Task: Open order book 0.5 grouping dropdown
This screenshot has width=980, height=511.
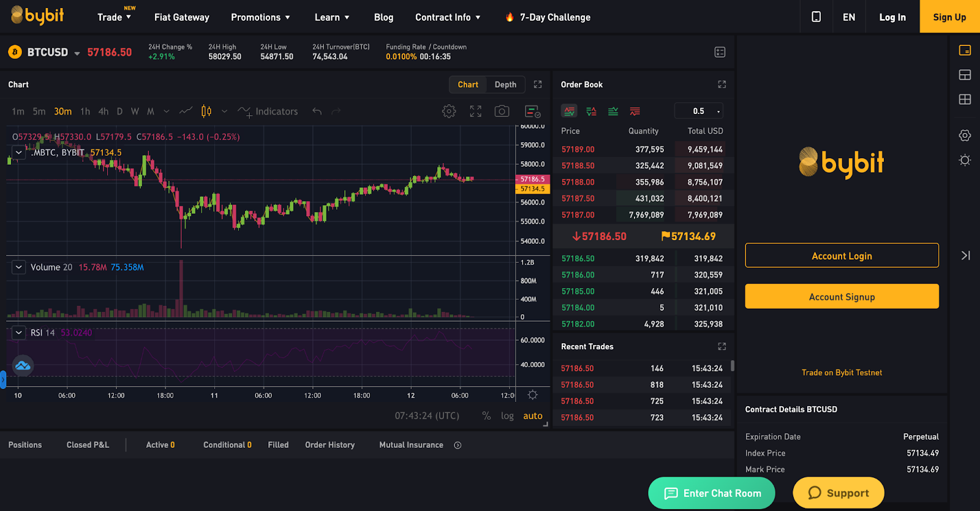Action: [x=699, y=111]
